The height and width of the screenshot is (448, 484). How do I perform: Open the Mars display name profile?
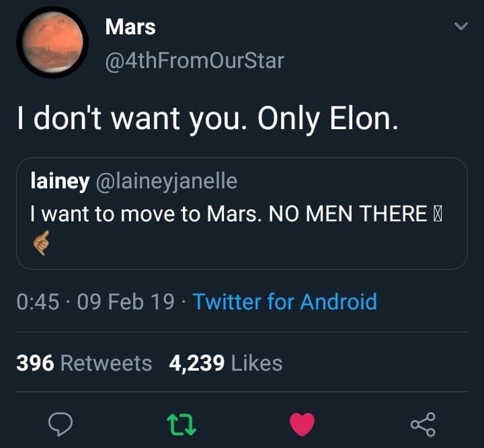[130, 27]
